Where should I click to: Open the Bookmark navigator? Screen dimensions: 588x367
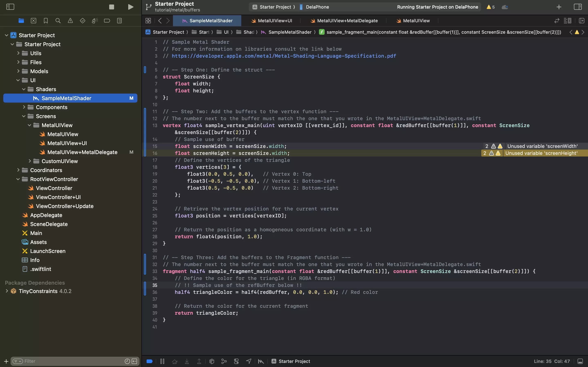coord(46,21)
